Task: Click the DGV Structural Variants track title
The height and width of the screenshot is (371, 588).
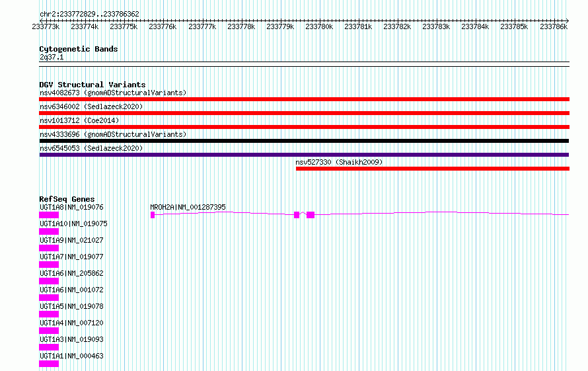Action: tap(92, 85)
